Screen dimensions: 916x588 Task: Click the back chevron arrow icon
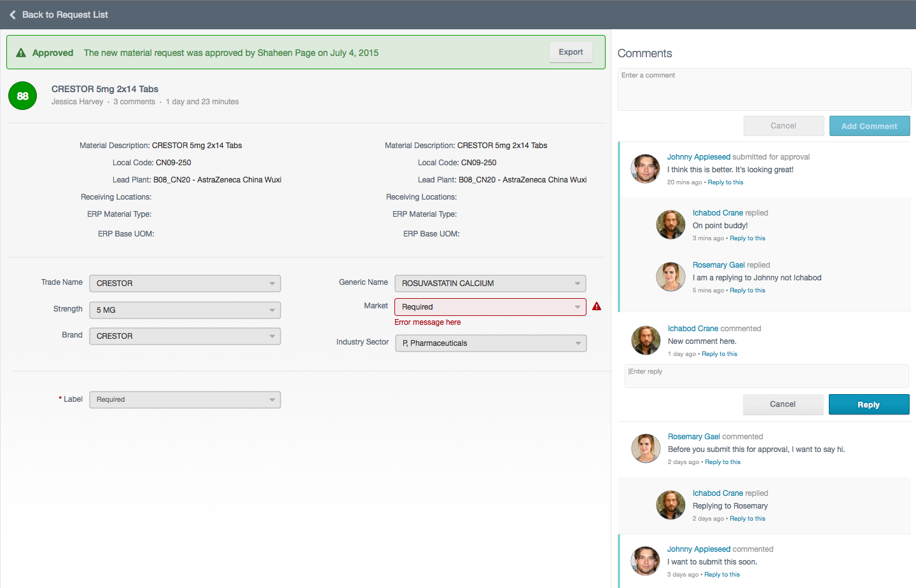pyautogui.click(x=12, y=15)
